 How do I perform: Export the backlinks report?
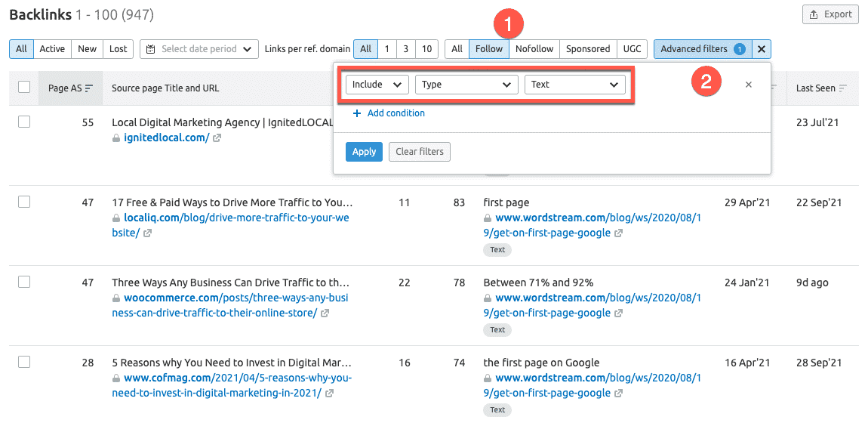tap(830, 14)
